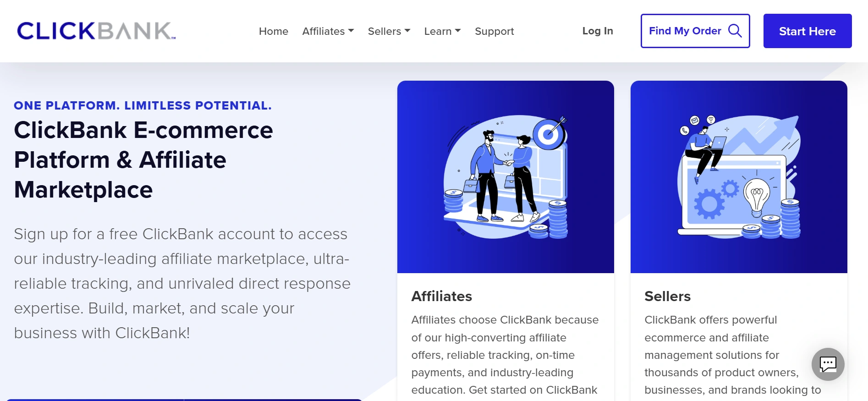The width and height of the screenshot is (868, 401).
Task: Click the Find My Order button
Action: pos(695,31)
